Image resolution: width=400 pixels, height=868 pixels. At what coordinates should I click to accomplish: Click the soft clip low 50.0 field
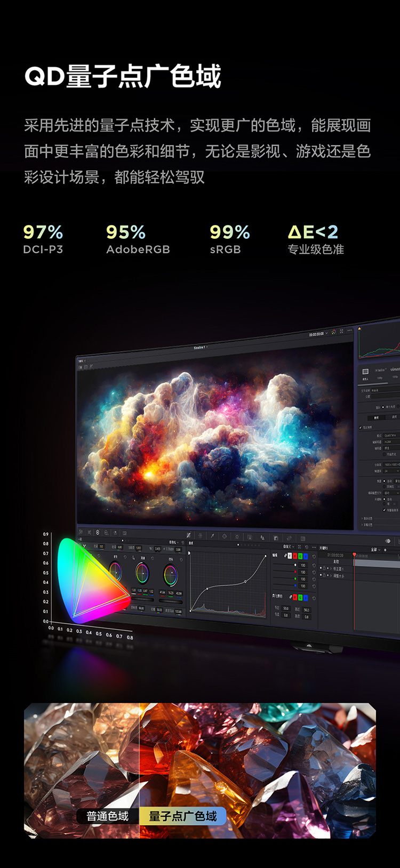coord(286,608)
